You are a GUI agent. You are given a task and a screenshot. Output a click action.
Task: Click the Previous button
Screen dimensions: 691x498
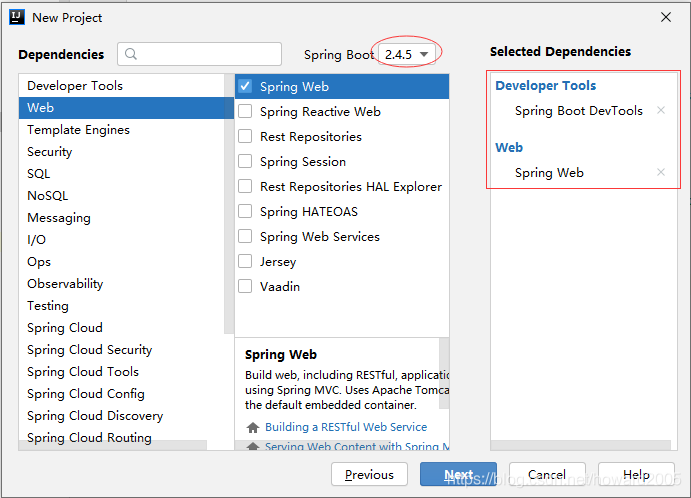tap(369, 475)
